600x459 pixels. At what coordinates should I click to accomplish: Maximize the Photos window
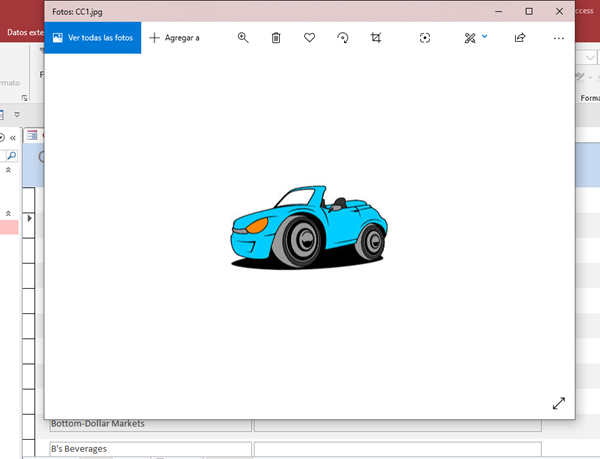(x=529, y=11)
